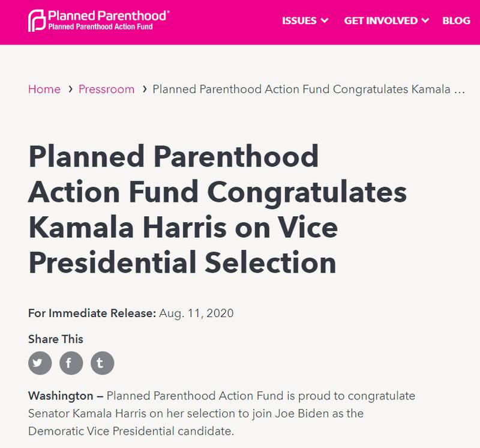The image size is (480, 448).
Task: Click the bold 'Washington' dateline text
Action: [61, 396]
